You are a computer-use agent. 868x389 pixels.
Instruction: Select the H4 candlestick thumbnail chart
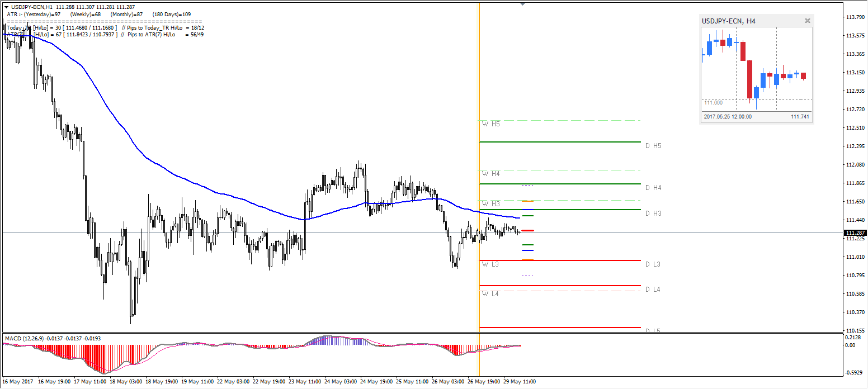(757, 69)
